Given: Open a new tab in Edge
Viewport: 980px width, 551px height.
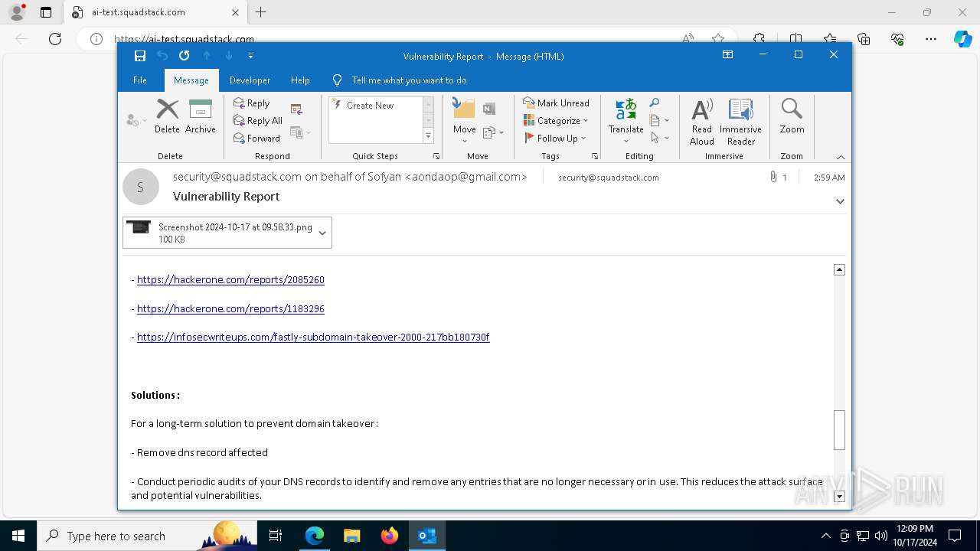Looking at the screenshot, I should (x=261, y=12).
